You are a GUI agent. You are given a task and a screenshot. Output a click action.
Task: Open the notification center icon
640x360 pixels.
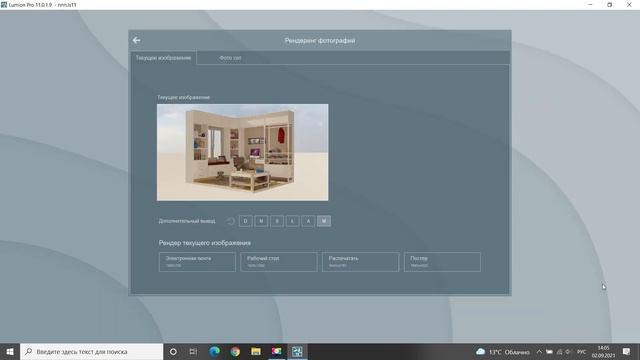[627, 351]
